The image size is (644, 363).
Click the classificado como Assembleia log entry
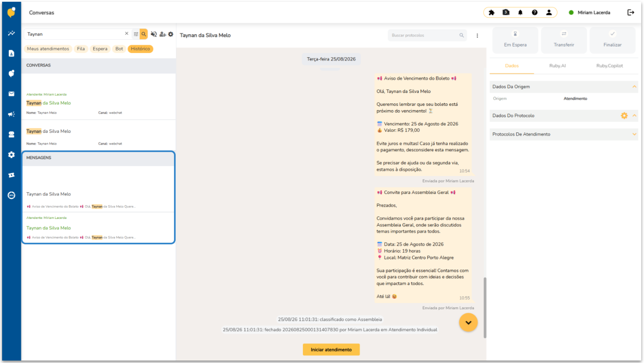tap(330, 319)
